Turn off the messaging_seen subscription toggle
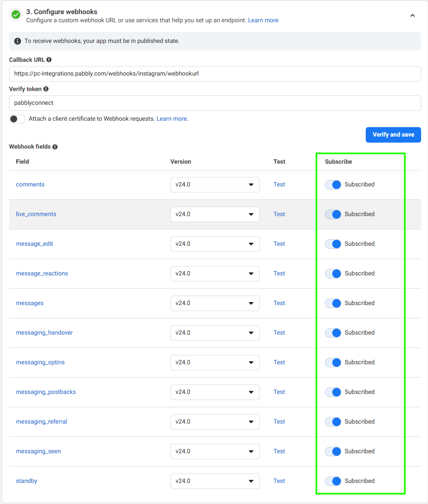The width and height of the screenshot is (428, 504). [x=333, y=451]
